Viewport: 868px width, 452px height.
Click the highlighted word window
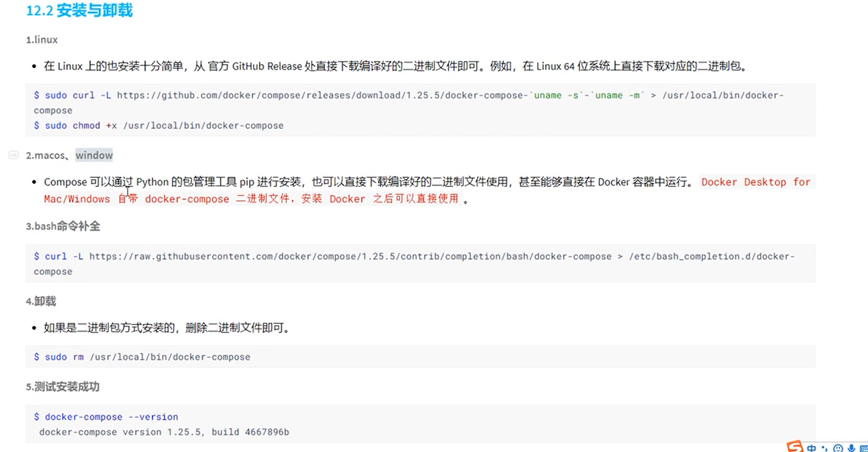pyautogui.click(x=94, y=155)
